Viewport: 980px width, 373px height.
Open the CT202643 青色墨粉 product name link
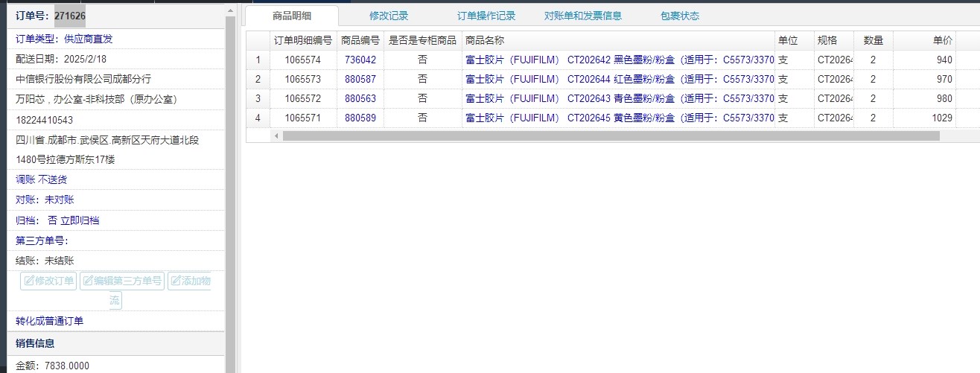(620, 98)
